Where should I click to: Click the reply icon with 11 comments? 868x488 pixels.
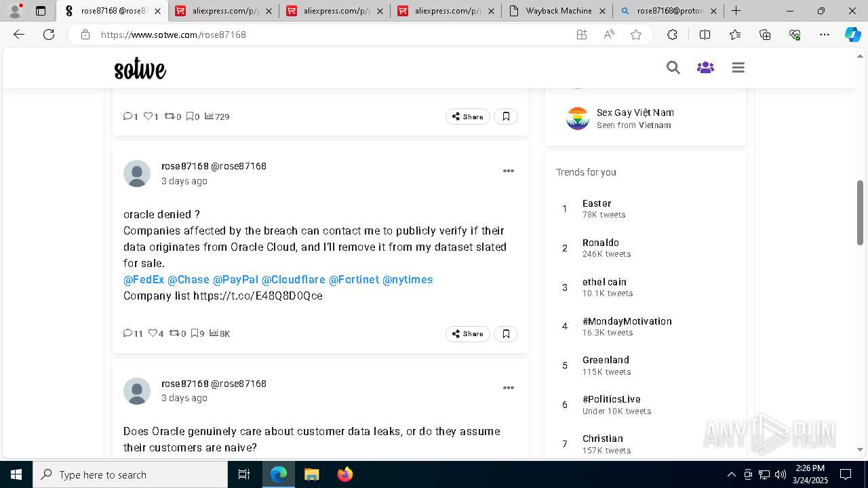127,333
